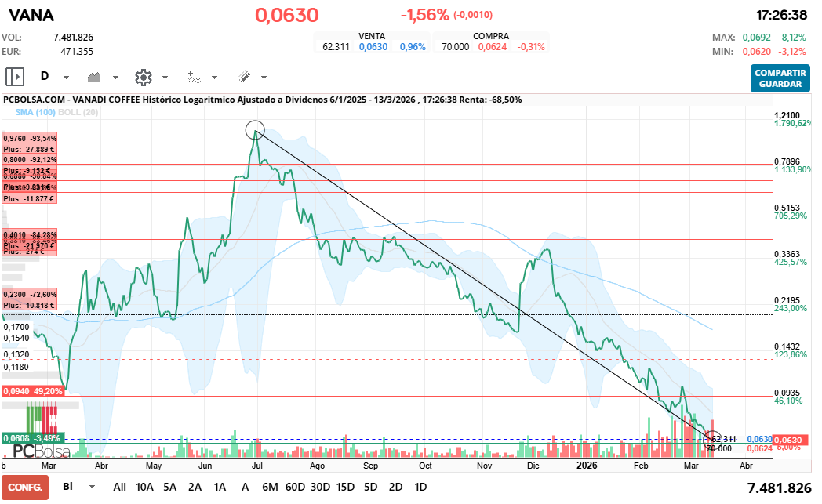Toggle the side panel visibility icon
Screen dimensions: 822x504
tap(15, 77)
